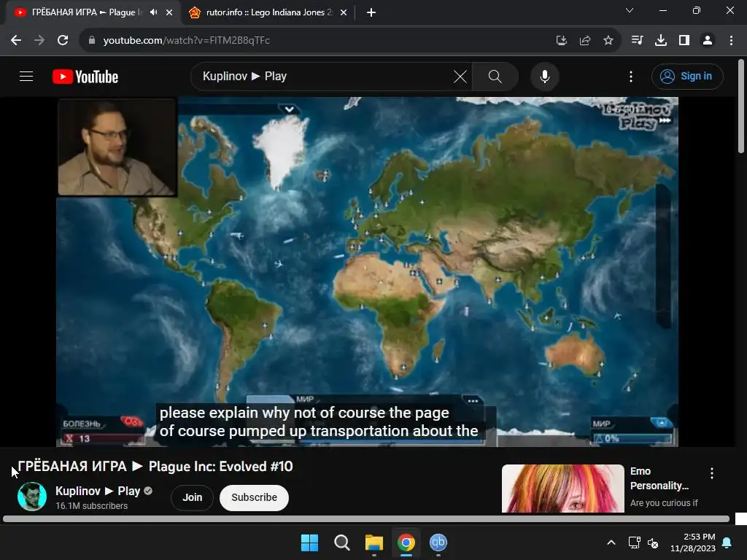Bookmark this tab with the star icon
This screenshot has width=747, height=560.
[608, 41]
